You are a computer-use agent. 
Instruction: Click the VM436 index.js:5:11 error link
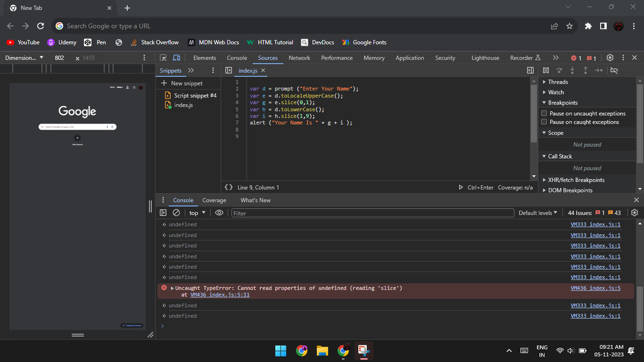click(x=219, y=295)
